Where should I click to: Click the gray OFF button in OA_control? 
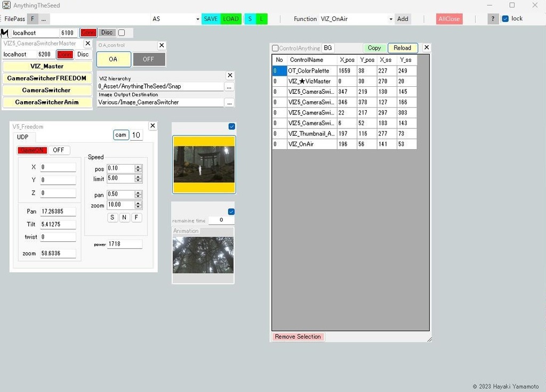149,59
